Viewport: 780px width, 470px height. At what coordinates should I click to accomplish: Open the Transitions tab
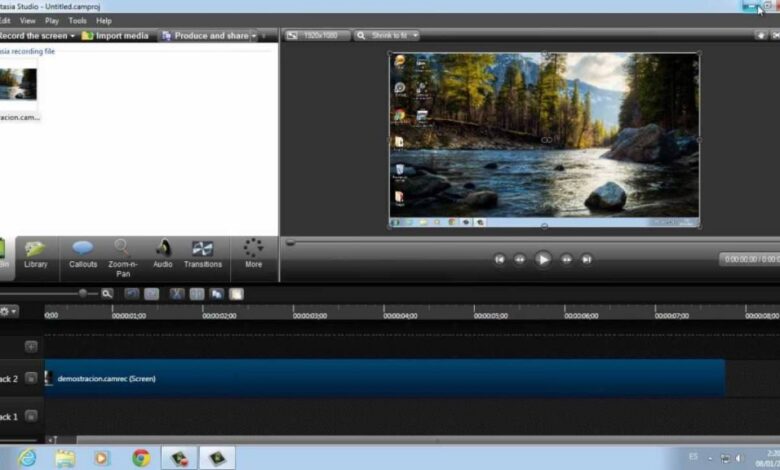tap(203, 255)
